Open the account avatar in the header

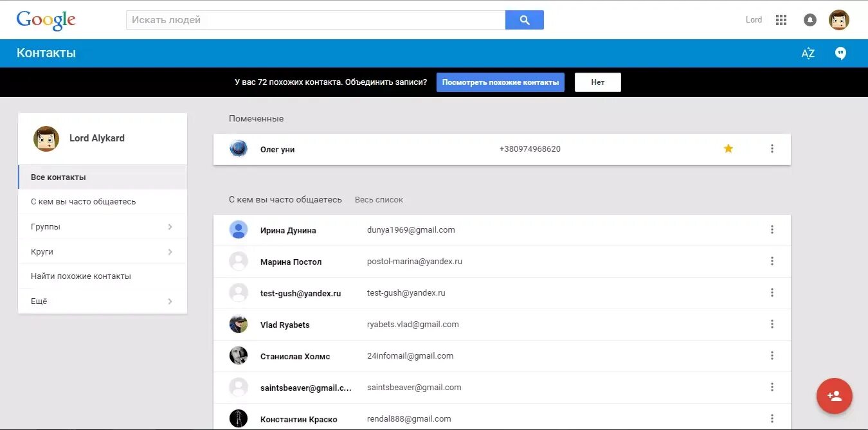839,20
